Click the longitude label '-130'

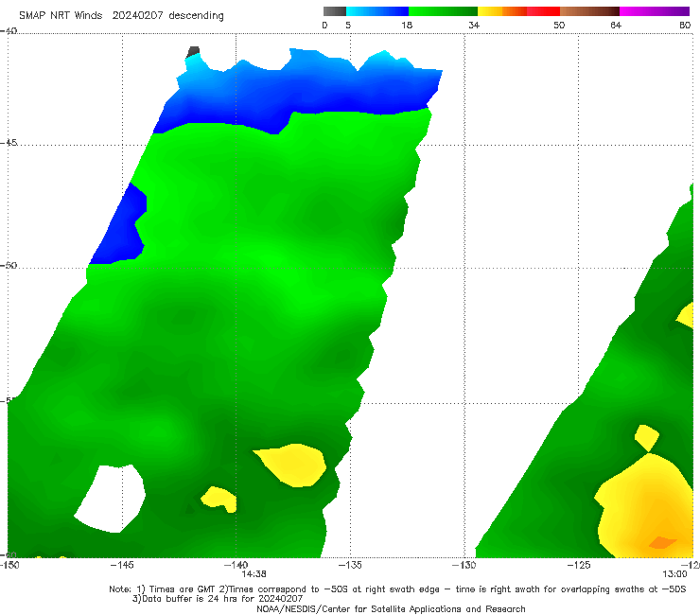(464, 565)
